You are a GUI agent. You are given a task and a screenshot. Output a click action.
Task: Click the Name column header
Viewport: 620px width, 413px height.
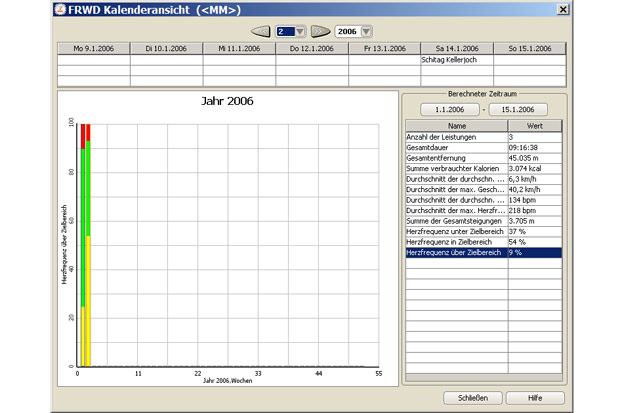coord(456,126)
